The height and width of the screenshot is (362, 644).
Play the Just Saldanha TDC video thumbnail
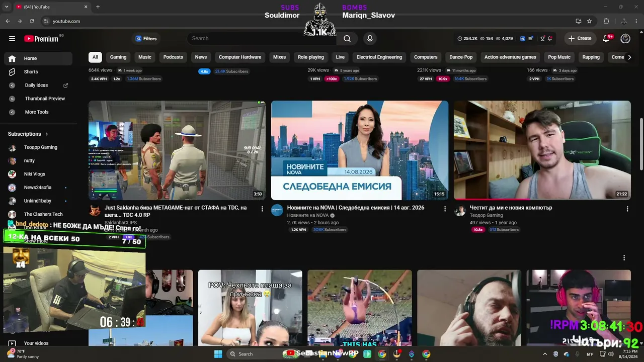pyautogui.click(x=177, y=150)
